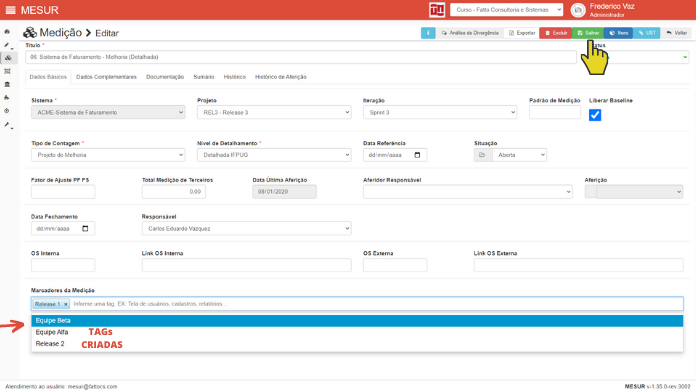
Task: Click the blue Itens button
Action: click(x=618, y=33)
